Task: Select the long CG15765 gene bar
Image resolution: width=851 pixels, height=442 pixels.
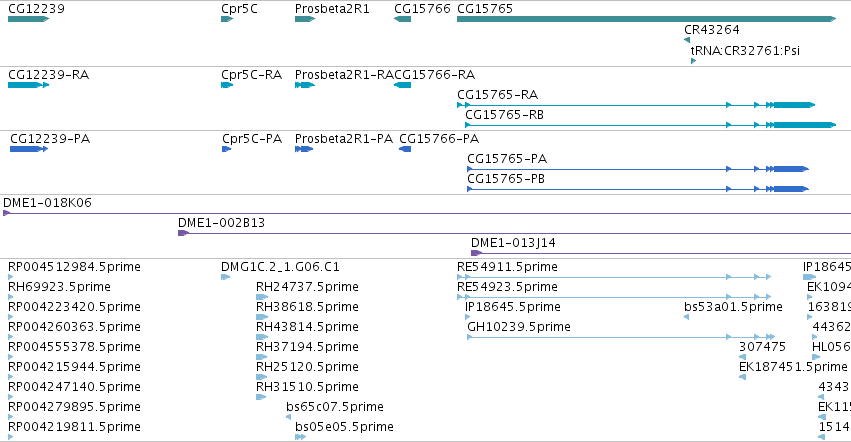Action: (646, 19)
